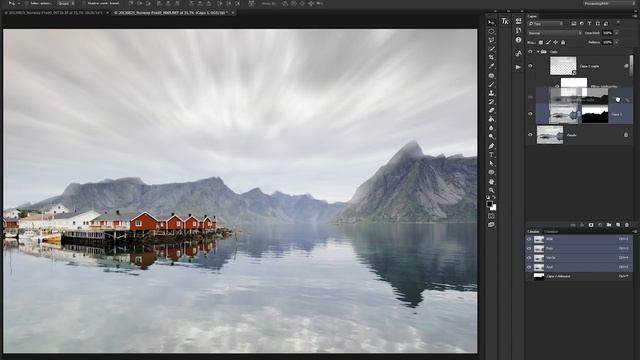
Task: Open the layer filter type dropdown
Action: point(546,24)
